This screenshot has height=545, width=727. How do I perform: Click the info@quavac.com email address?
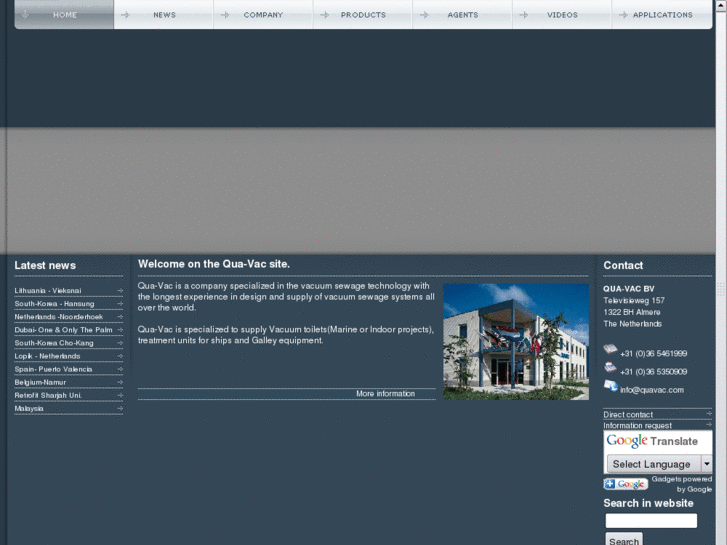pos(651,390)
